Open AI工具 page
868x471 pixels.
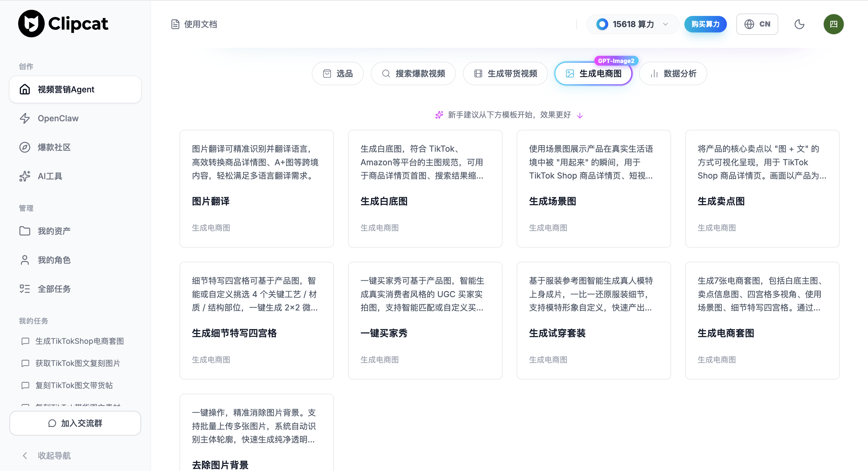75,176
